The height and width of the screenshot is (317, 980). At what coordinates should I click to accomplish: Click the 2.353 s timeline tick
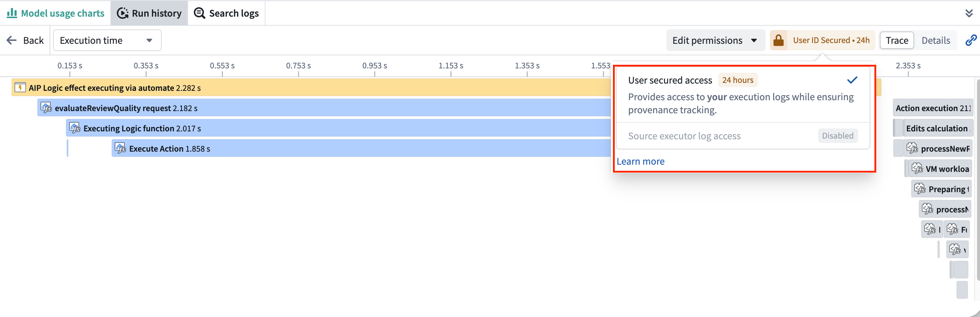coord(908,66)
